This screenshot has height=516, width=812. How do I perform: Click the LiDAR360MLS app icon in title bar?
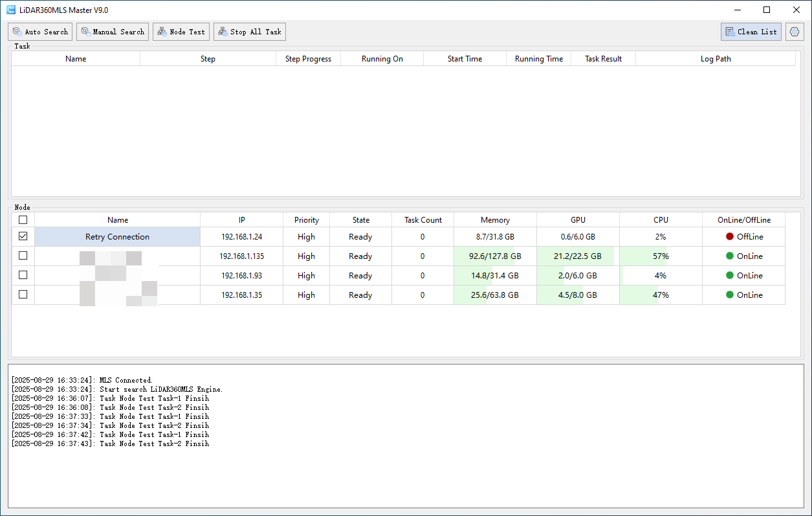(11, 10)
